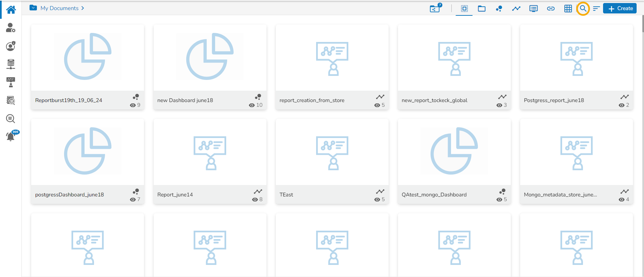The width and height of the screenshot is (644, 277).
Task: Expand the My Documents breadcrumb chevron
Action: (83, 8)
